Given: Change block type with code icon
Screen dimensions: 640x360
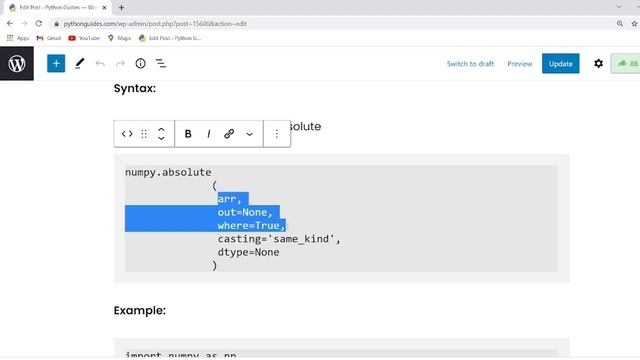Looking at the screenshot, I should (127, 134).
